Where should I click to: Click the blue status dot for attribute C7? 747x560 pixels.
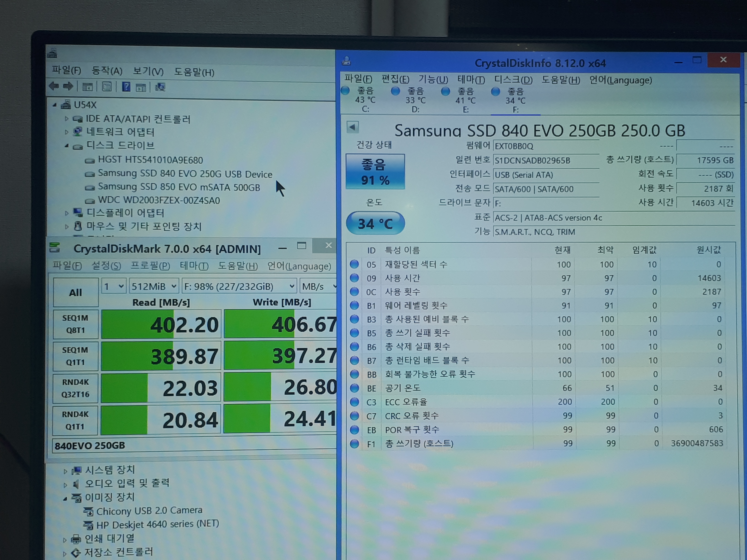(354, 415)
